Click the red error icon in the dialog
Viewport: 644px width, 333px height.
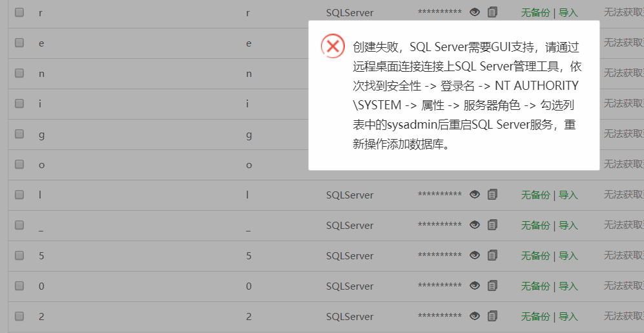click(332, 46)
